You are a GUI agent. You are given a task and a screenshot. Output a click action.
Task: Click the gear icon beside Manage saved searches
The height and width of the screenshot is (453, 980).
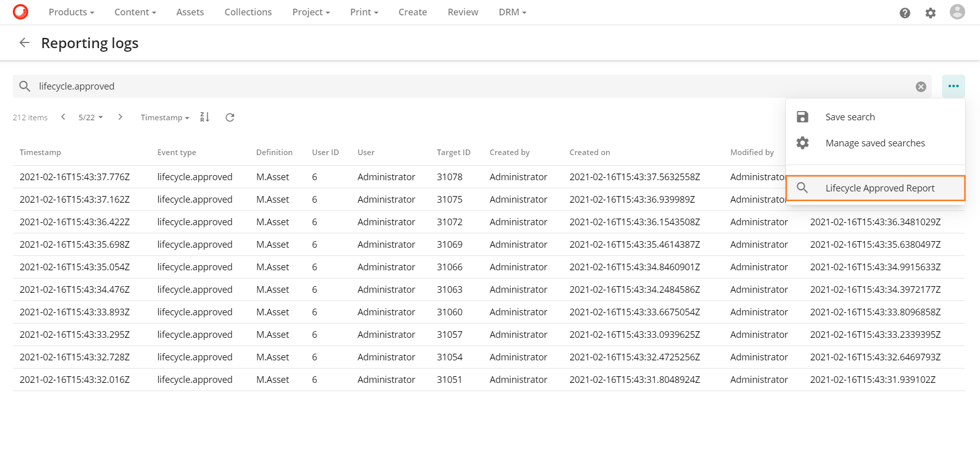coord(802,143)
